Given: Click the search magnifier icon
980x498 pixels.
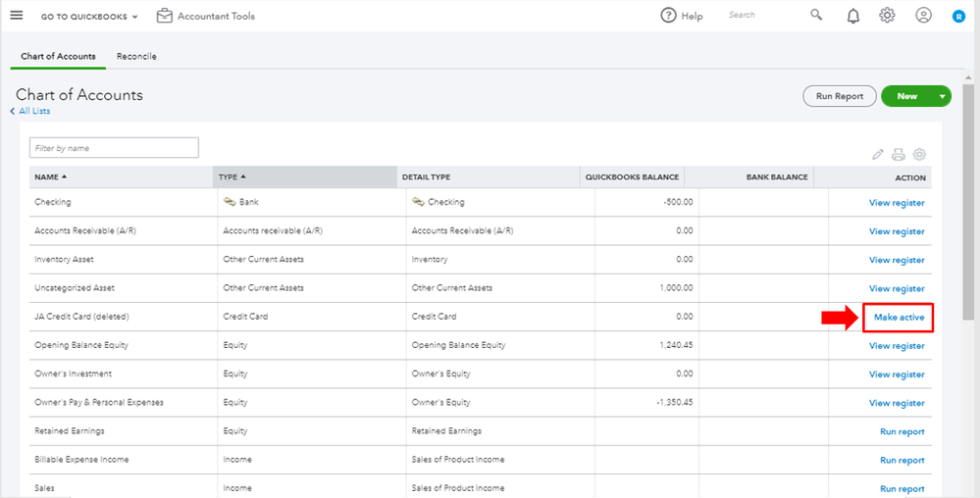Looking at the screenshot, I should pos(816,16).
